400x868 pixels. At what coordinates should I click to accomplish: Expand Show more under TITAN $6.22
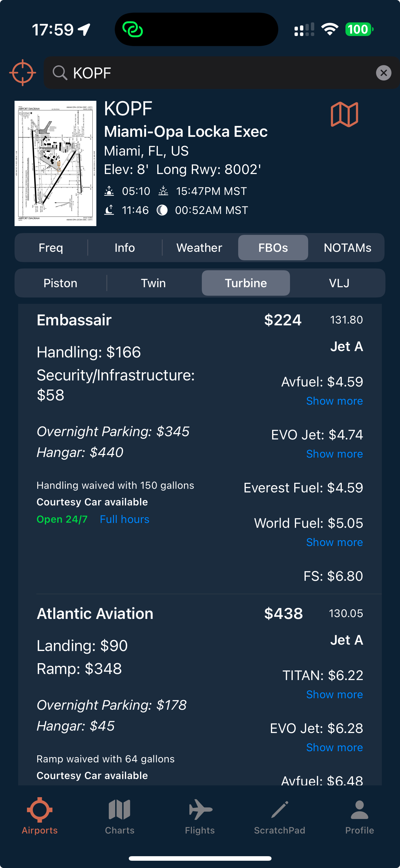click(x=334, y=695)
